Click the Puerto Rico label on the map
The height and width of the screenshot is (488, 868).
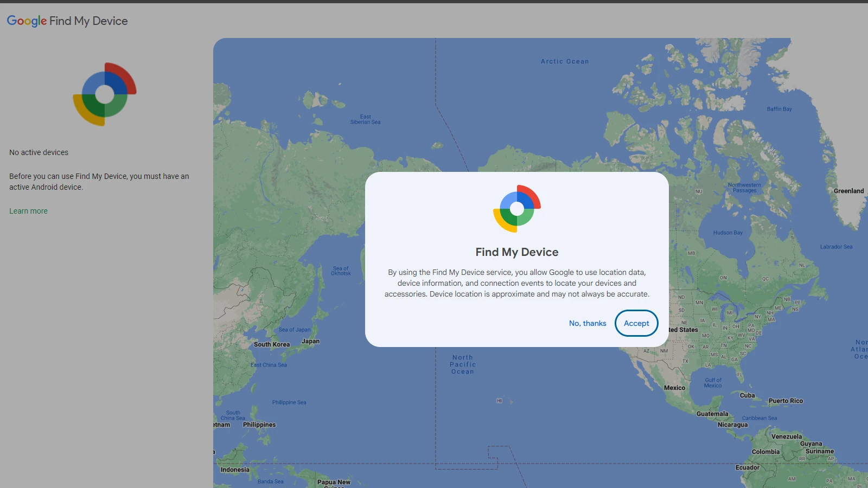tap(786, 401)
